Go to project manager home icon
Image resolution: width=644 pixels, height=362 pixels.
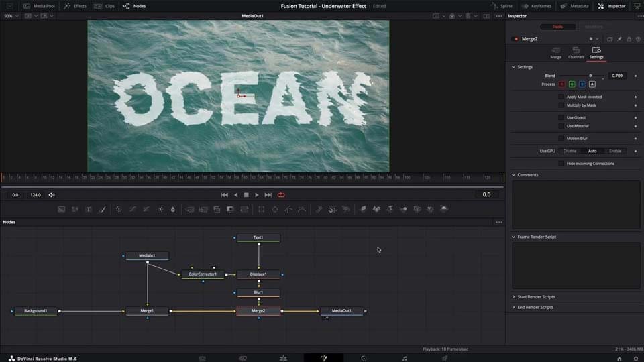(x=619, y=358)
